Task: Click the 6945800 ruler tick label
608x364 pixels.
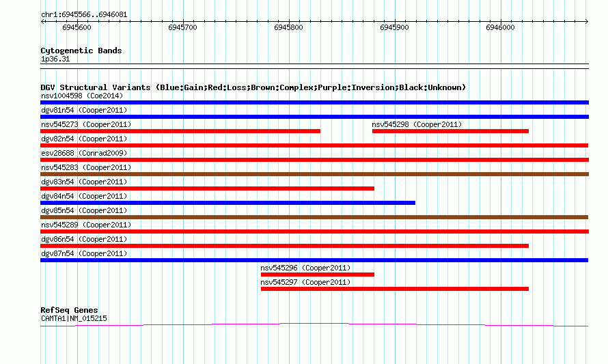Action: 288,27
